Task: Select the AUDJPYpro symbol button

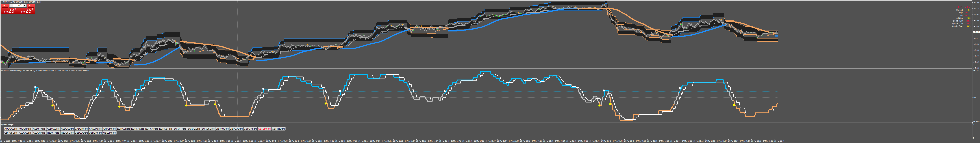Action: [39, 129]
